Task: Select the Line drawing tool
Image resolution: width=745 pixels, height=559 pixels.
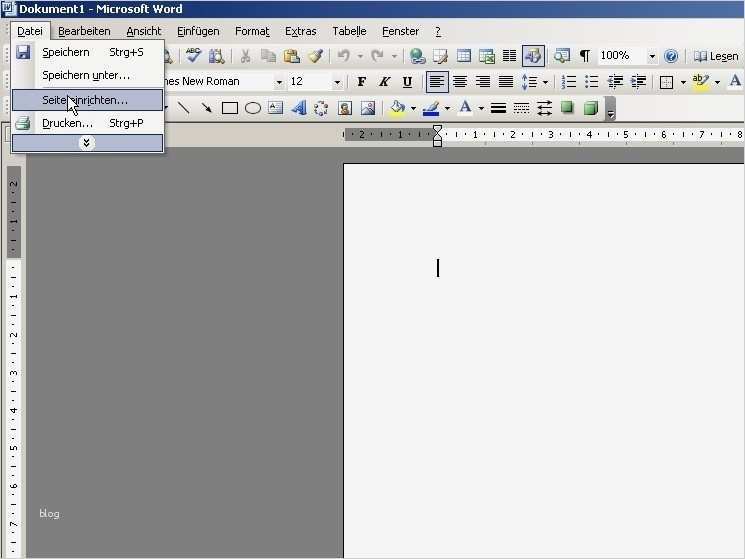Action: [x=183, y=108]
